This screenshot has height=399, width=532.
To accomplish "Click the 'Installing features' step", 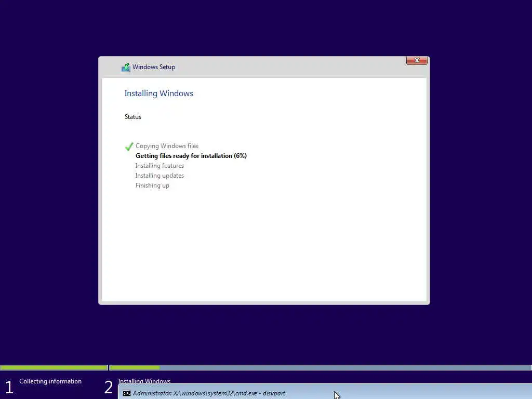I will pyautogui.click(x=159, y=166).
